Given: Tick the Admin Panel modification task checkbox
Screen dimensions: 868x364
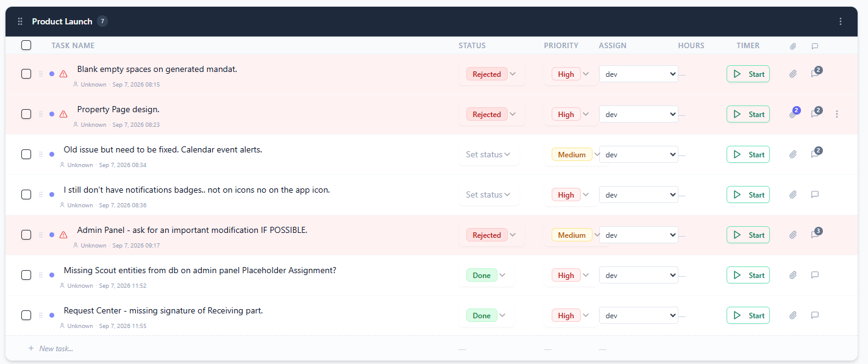Looking at the screenshot, I should pos(26,235).
